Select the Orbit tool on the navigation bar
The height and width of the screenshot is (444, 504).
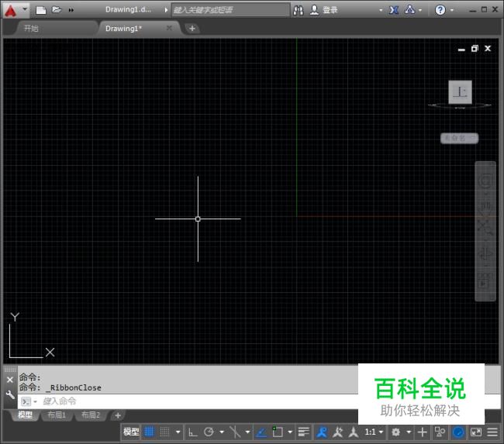(485, 253)
